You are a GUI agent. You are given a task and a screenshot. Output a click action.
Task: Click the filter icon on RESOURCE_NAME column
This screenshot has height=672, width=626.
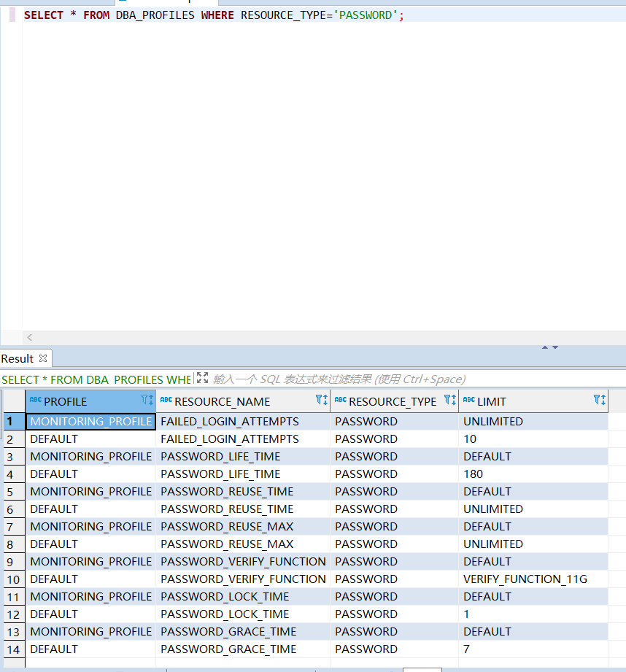[x=321, y=400]
